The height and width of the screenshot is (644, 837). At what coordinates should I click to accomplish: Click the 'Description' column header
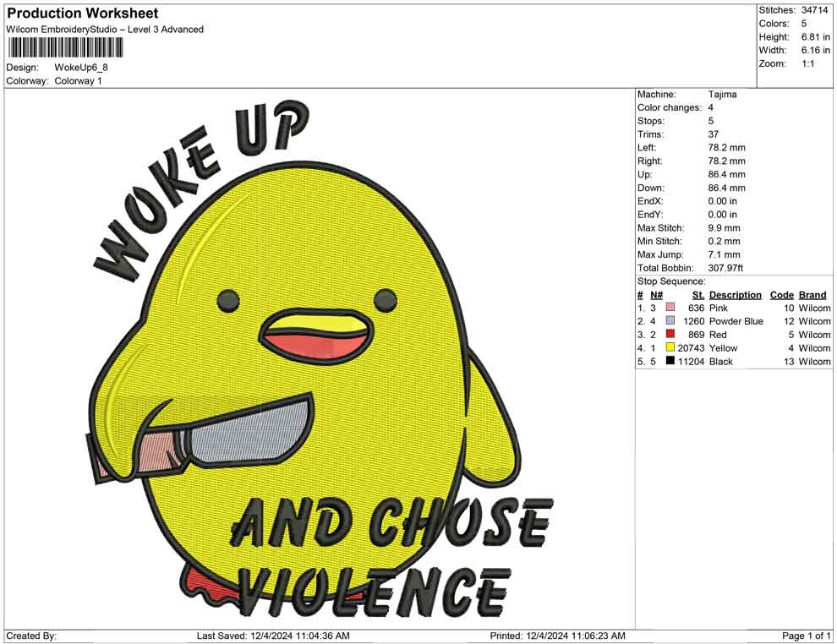735,294
